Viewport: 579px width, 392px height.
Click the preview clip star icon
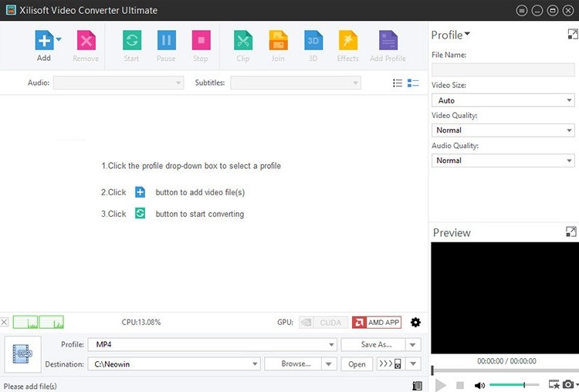(x=554, y=384)
